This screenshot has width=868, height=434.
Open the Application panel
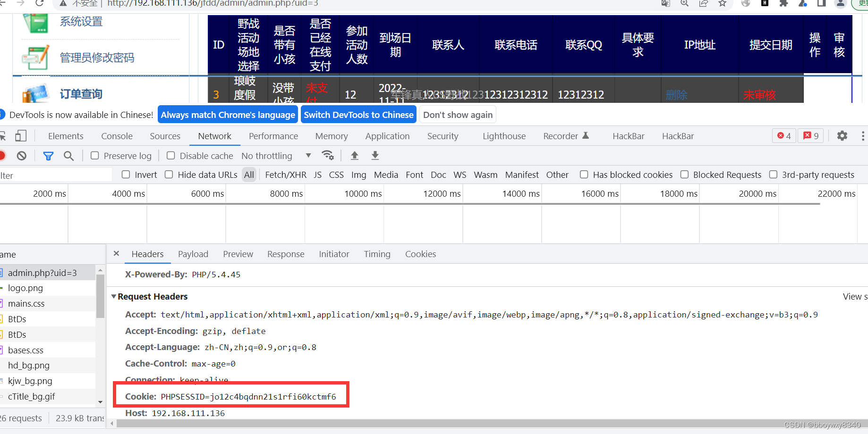point(387,136)
